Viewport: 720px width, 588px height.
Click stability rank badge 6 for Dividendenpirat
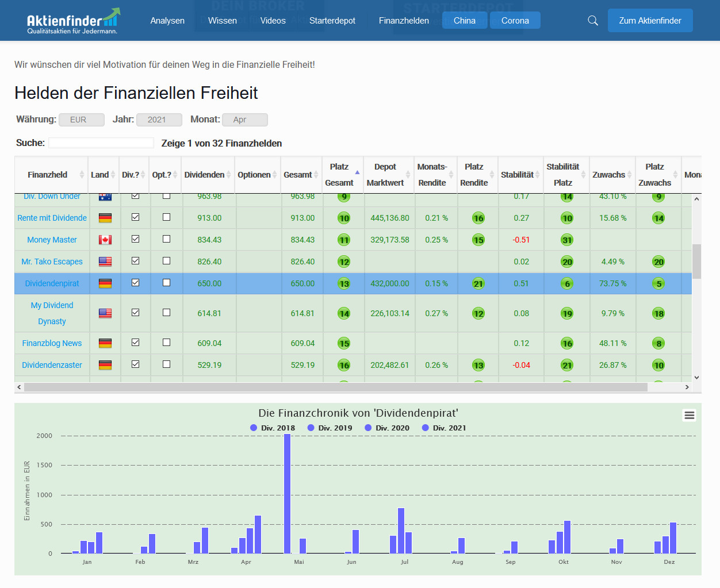pyautogui.click(x=567, y=283)
